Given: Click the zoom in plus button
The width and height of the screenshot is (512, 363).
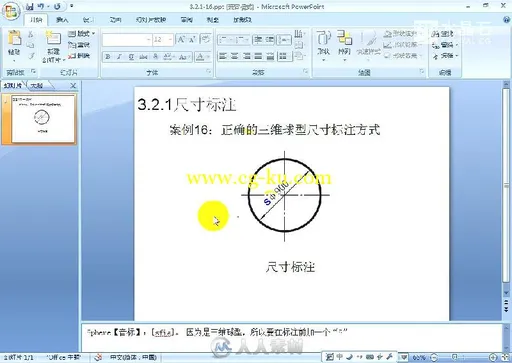Looking at the screenshot, I should tap(493, 357).
